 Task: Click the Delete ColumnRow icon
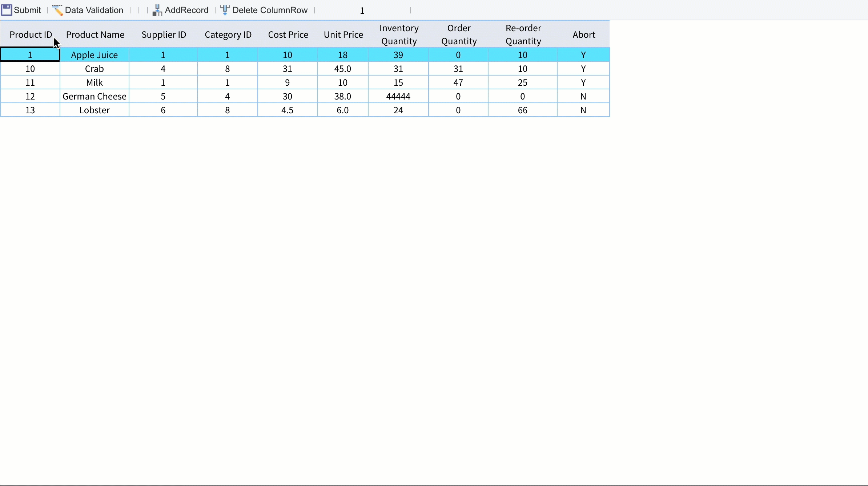[225, 10]
